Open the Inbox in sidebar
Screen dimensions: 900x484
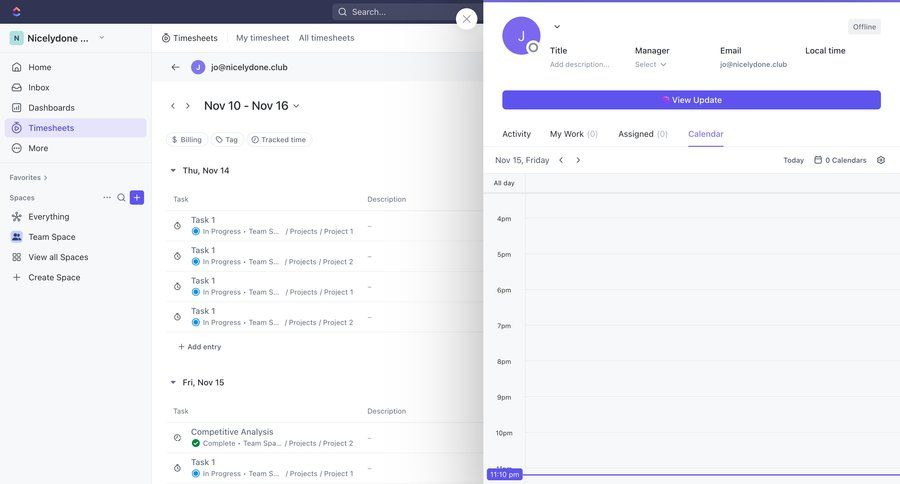click(75, 87)
